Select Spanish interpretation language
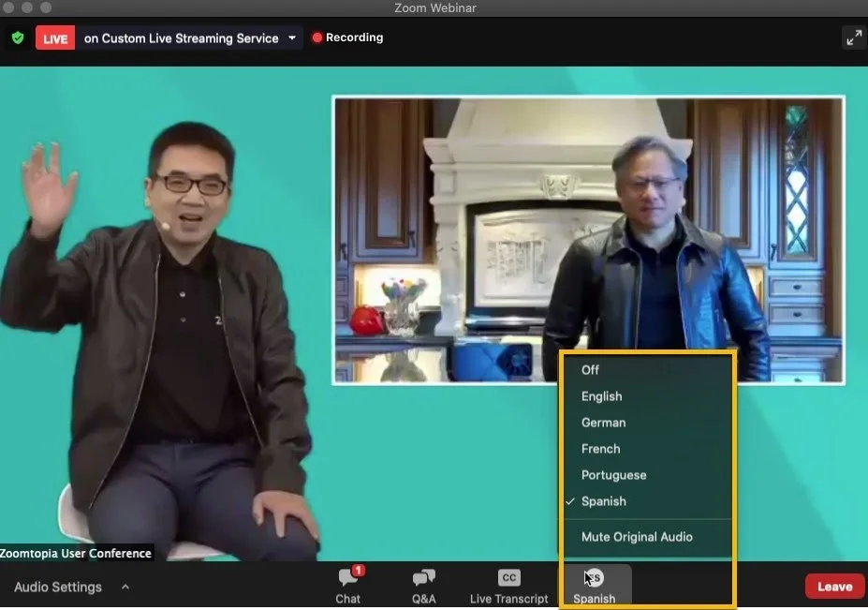The width and height of the screenshot is (868, 610). 604,501
